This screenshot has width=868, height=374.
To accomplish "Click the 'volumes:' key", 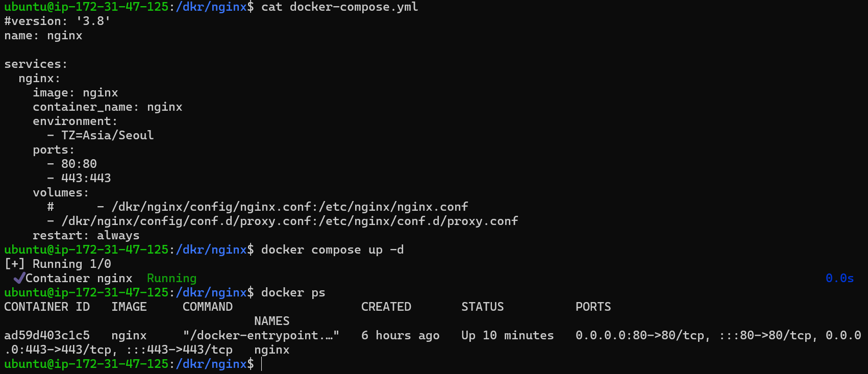I will tap(61, 193).
